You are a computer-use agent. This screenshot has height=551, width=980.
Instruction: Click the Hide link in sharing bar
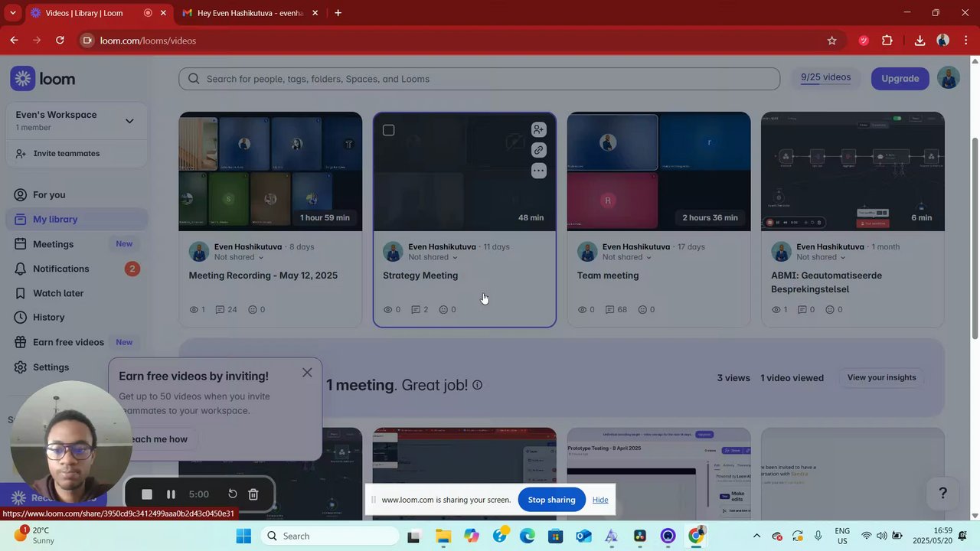point(600,500)
